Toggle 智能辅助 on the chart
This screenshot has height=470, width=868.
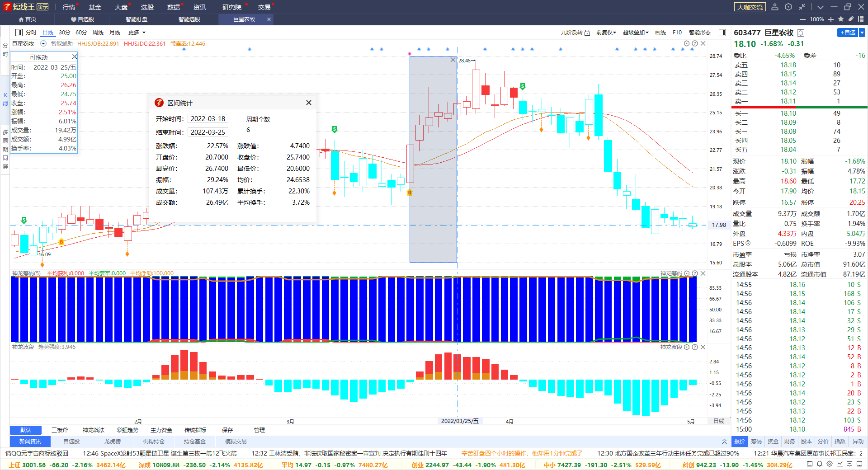[61, 44]
